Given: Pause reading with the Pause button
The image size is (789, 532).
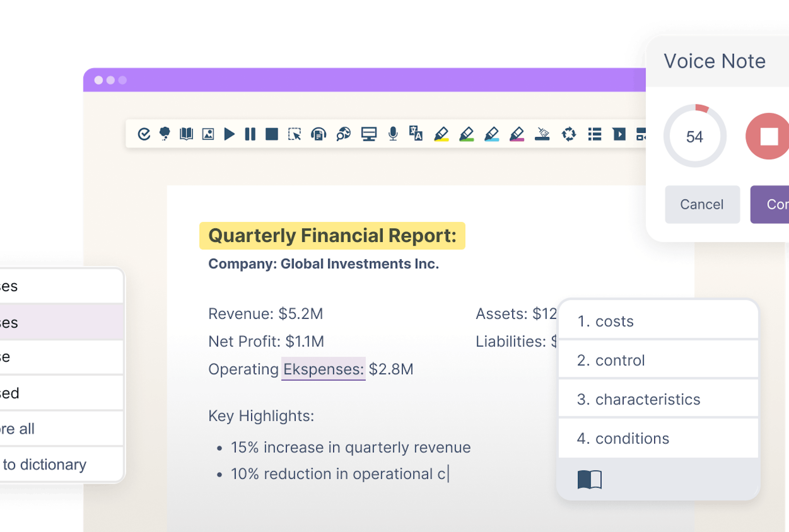Looking at the screenshot, I should pos(250,134).
